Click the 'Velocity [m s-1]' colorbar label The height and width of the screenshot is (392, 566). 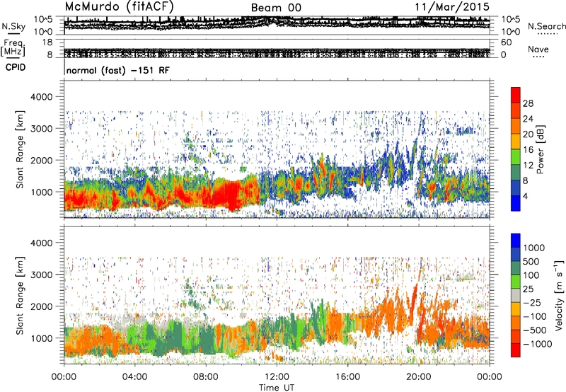click(x=559, y=295)
